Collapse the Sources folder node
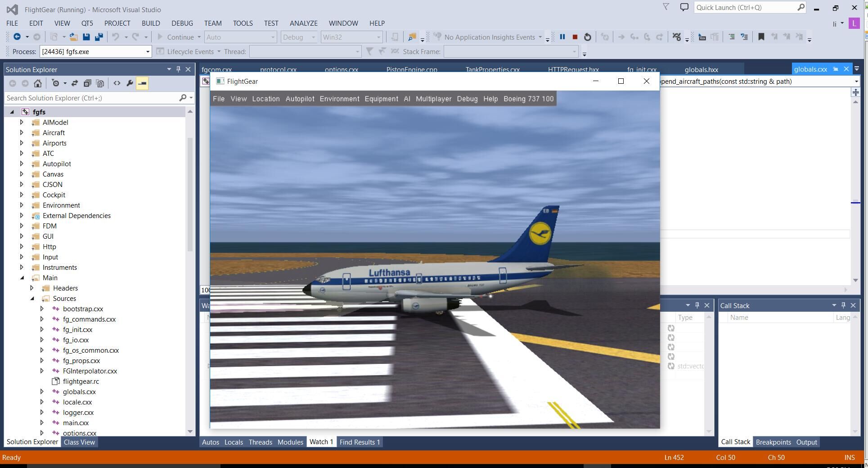 pos(32,298)
